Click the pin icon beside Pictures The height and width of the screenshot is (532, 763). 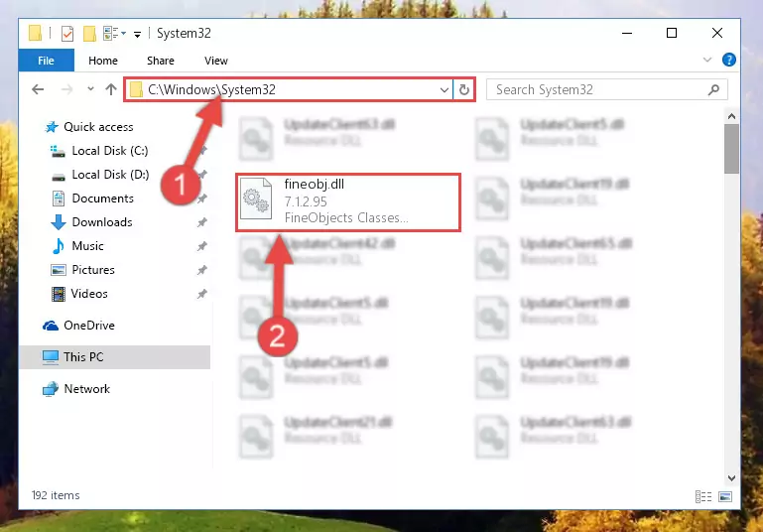coord(202,270)
